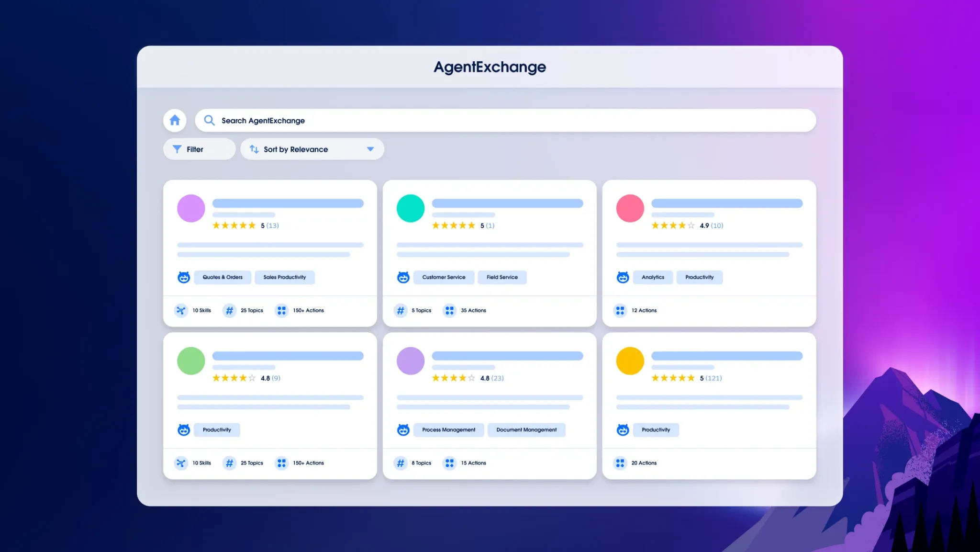This screenshot has width=980, height=552.
Task: Select the Sales Productivity tag
Action: [285, 277]
